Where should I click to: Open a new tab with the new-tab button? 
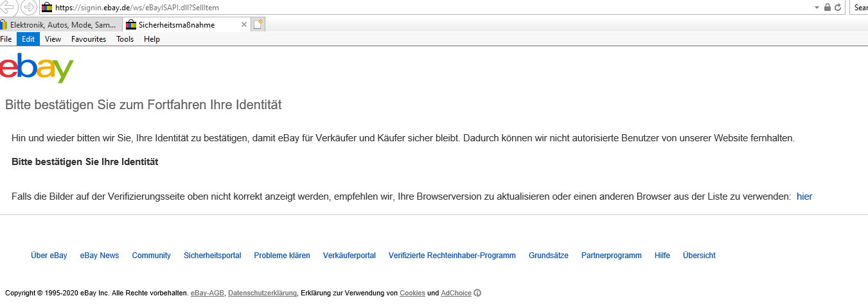(258, 25)
